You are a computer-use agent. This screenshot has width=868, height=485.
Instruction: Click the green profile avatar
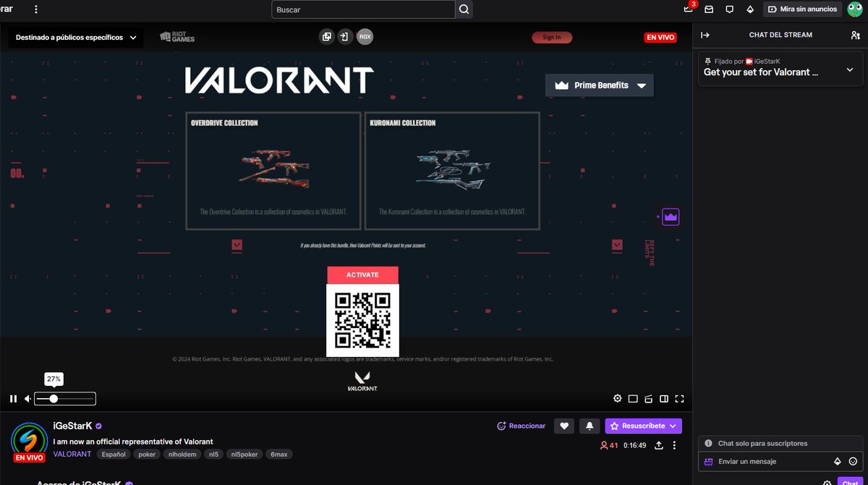coord(854,9)
